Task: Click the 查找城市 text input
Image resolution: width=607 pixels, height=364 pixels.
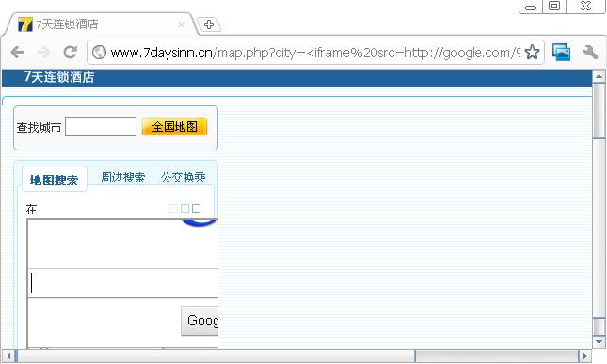Action: 101,126
